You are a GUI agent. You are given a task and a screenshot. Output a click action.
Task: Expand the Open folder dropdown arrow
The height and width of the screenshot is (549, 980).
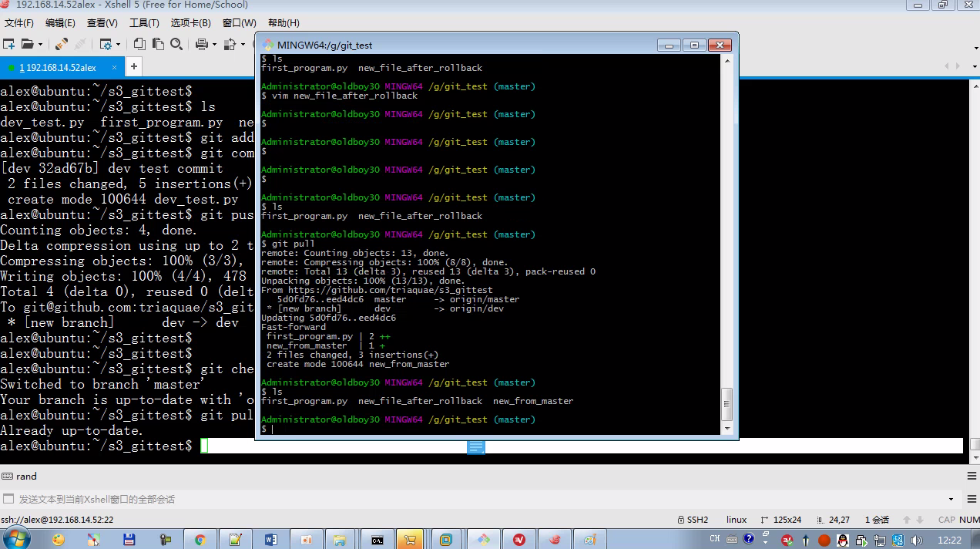point(39,45)
